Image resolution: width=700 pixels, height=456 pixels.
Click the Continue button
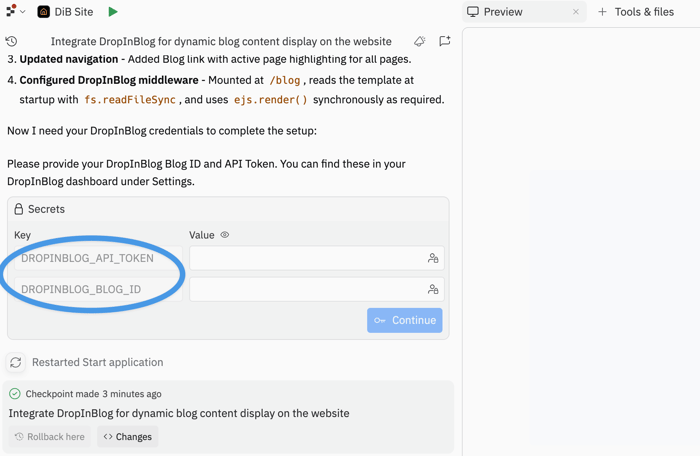point(404,320)
